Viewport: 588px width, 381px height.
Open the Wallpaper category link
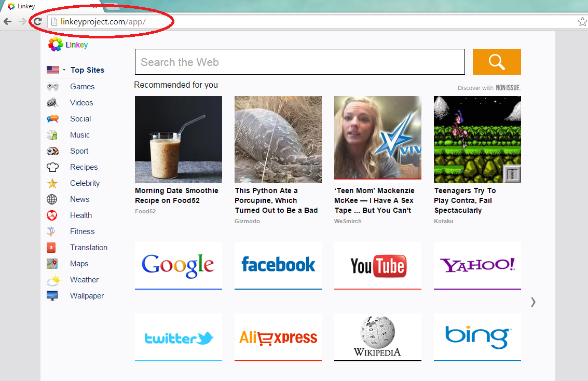(x=87, y=296)
